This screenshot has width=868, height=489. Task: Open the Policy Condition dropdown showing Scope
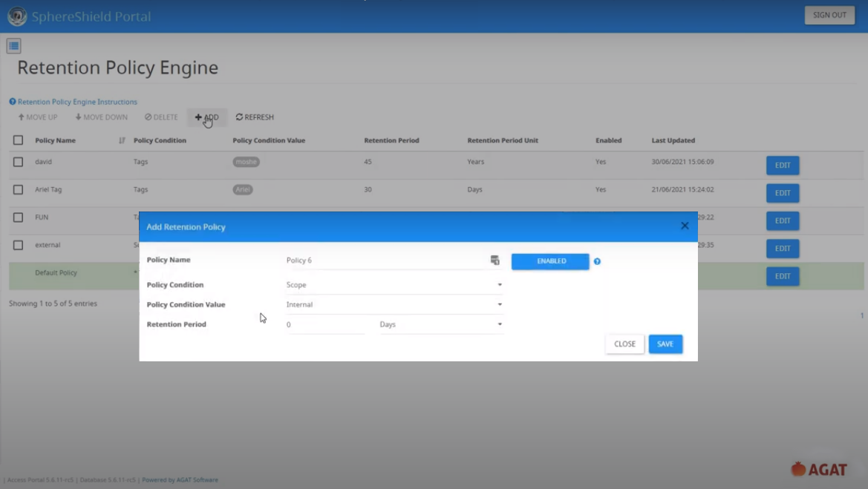(x=394, y=285)
